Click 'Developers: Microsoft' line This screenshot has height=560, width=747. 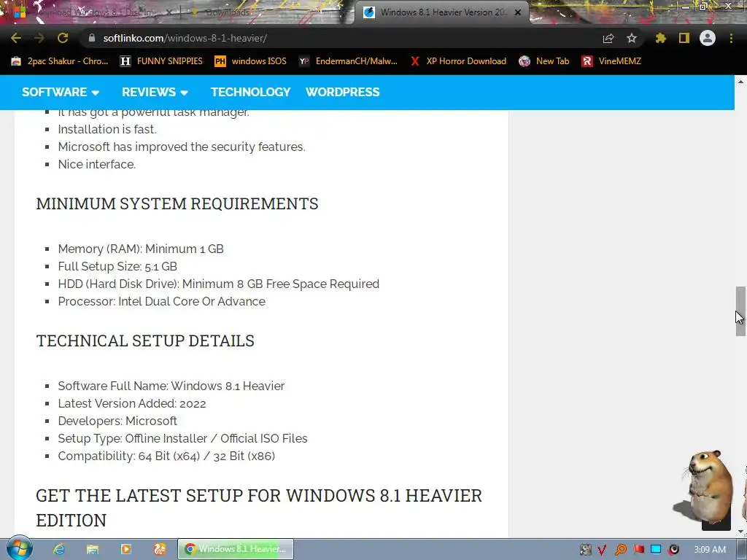pos(117,421)
